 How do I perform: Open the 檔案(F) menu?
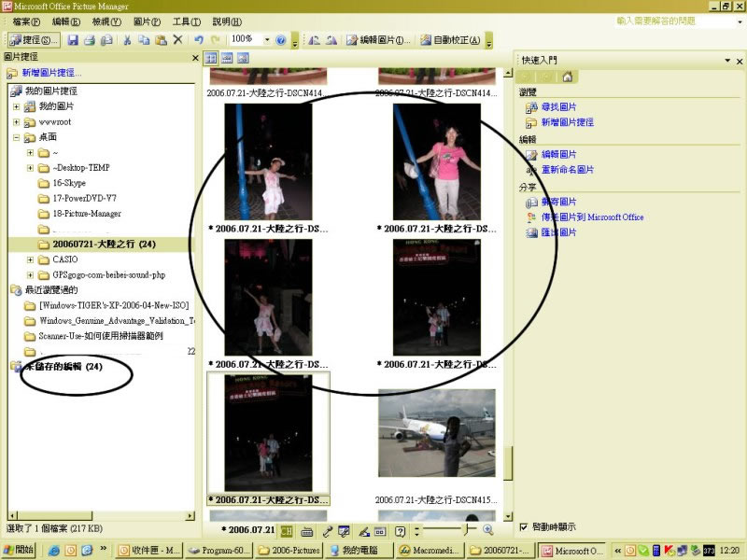[26, 21]
